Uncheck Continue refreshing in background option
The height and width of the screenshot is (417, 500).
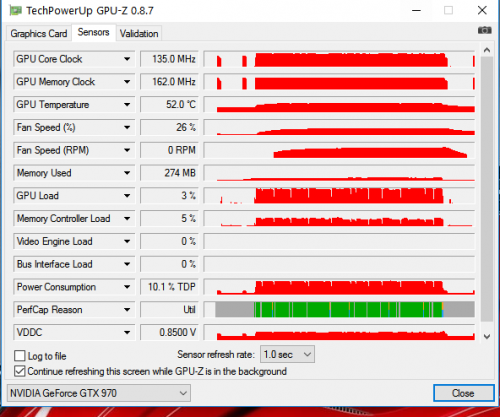click(20, 371)
